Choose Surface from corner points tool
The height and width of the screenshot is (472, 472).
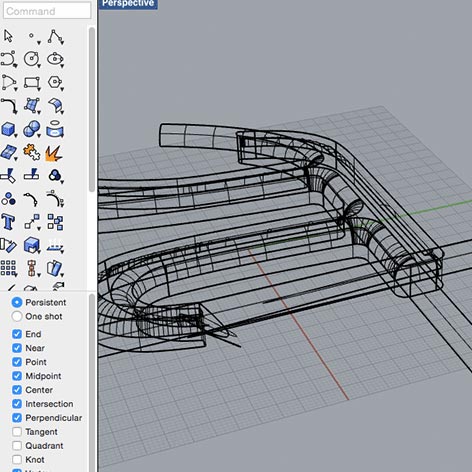(32, 106)
